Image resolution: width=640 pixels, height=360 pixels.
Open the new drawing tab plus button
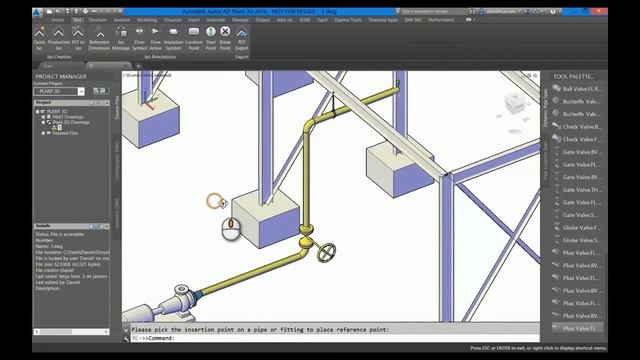click(138, 66)
